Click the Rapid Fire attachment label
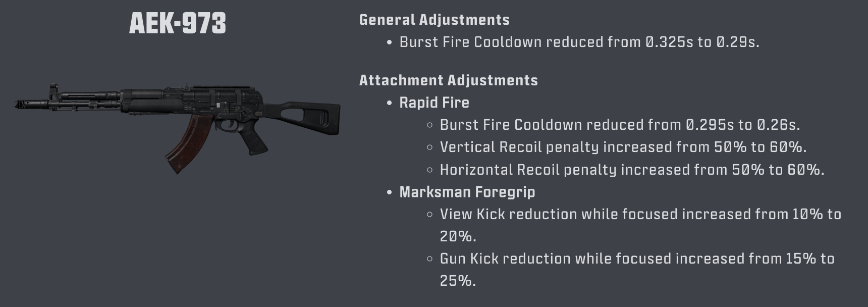The height and width of the screenshot is (307, 868). click(435, 103)
